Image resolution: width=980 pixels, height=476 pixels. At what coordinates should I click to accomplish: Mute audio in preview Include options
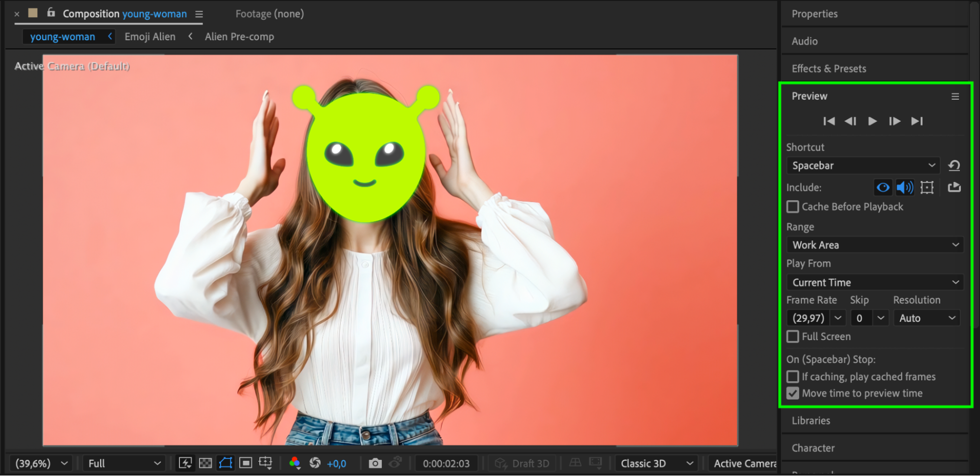pos(905,187)
